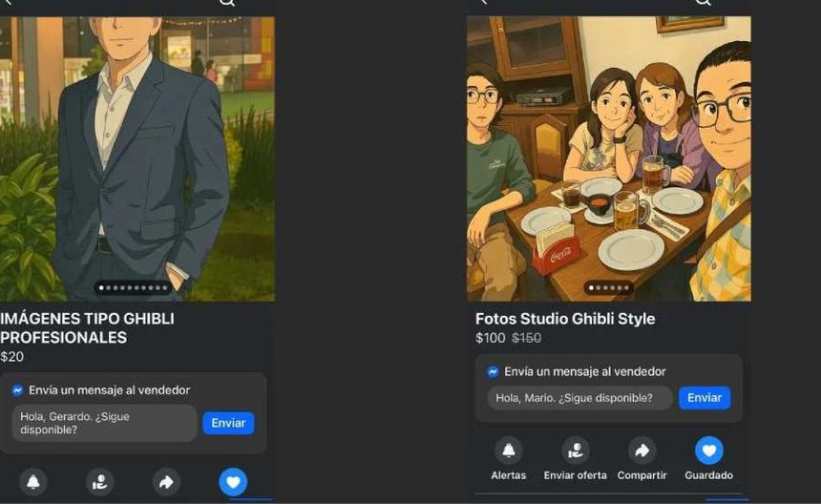Screen dimensions: 821x504
Task: Click the share arrow icon under Gerardo's listing
Action: tap(167, 482)
